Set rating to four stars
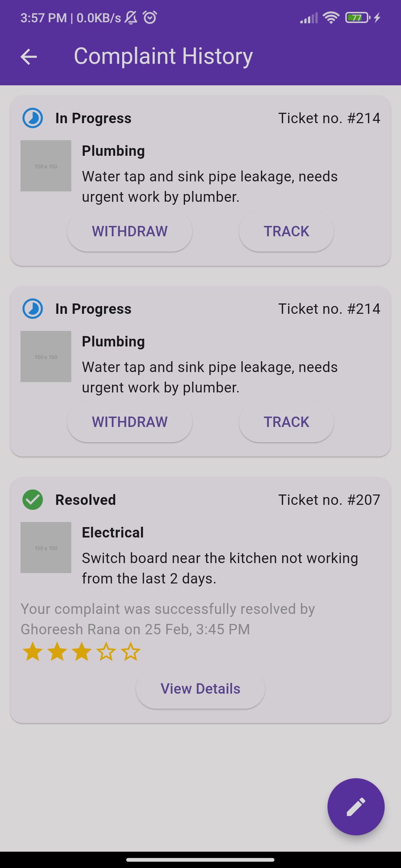The width and height of the screenshot is (401, 868). (106, 652)
